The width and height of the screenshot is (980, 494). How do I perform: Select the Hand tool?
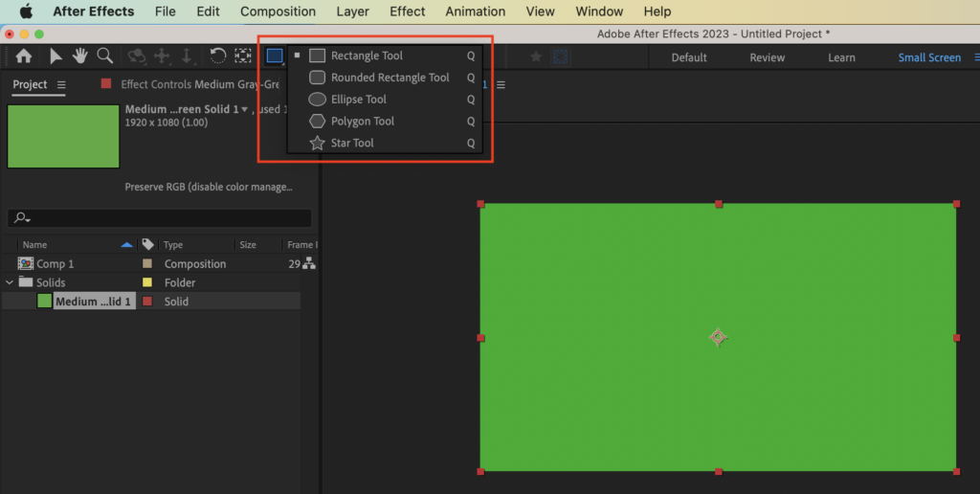click(80, 56)
